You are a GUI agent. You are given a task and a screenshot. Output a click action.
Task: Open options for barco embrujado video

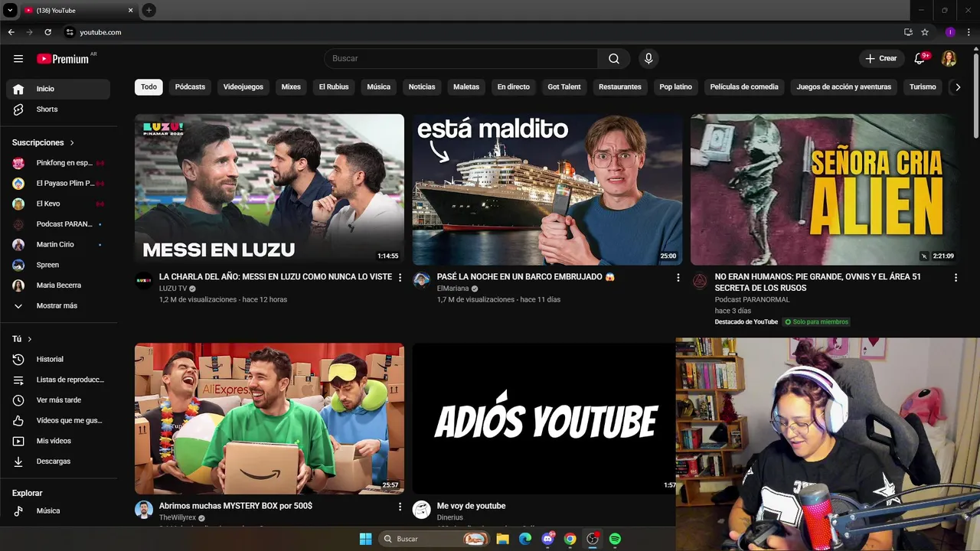[678, 277]
